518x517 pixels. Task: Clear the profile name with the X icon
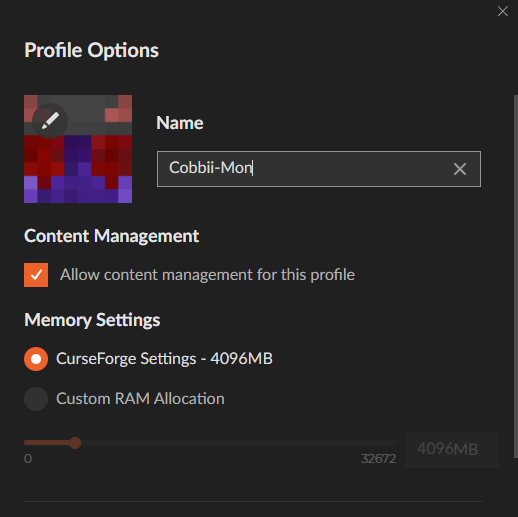[460, 169]
